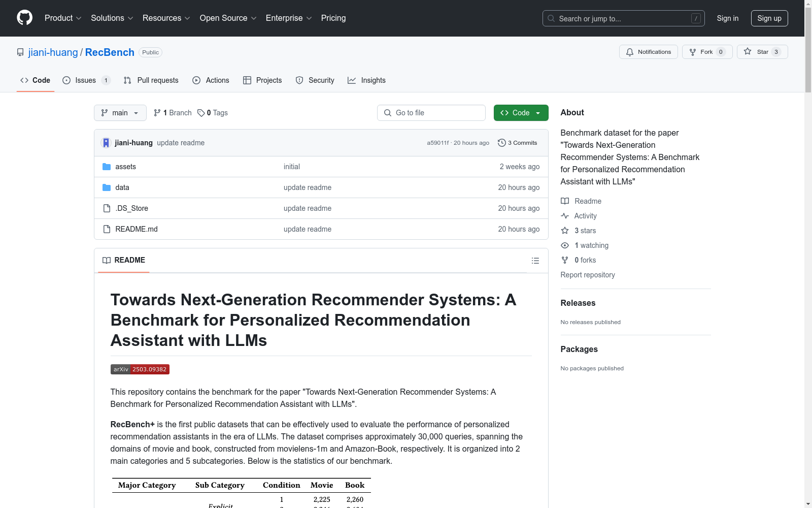Screen dimensions: 812x508
Task: Click the assets folder icon
Action: 107,167
